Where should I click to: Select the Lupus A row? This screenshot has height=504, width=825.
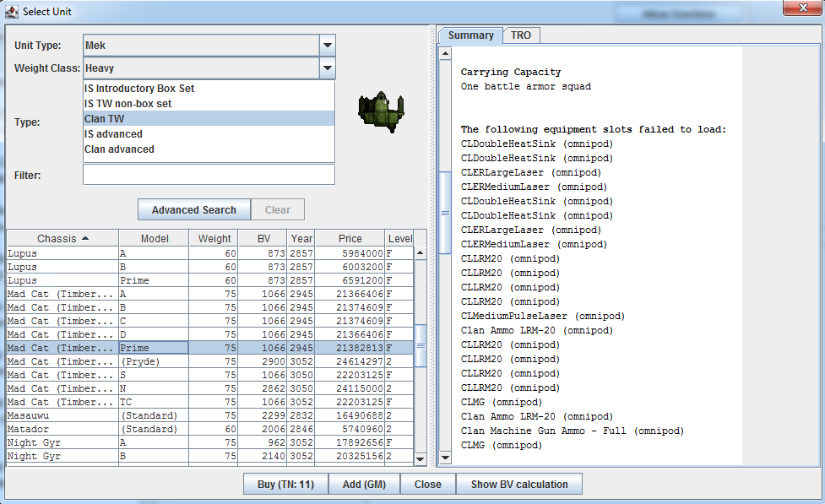pos(210,253)
